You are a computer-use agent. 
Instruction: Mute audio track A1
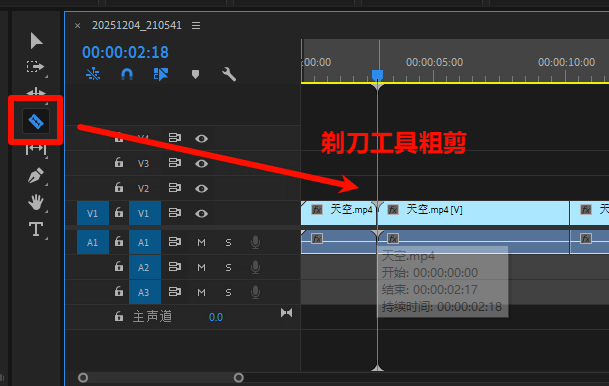click(x=201, y=243)
